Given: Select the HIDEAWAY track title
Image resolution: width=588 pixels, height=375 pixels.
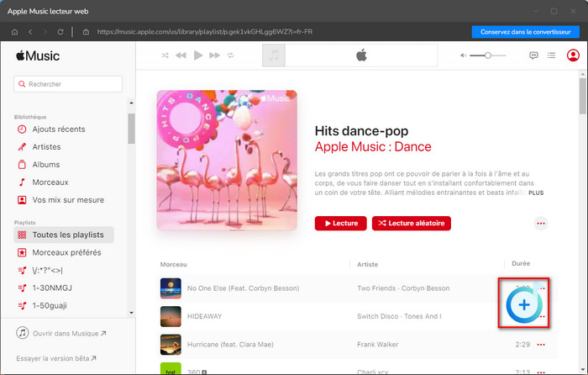Looking at the screenshot, I should 204,316.
